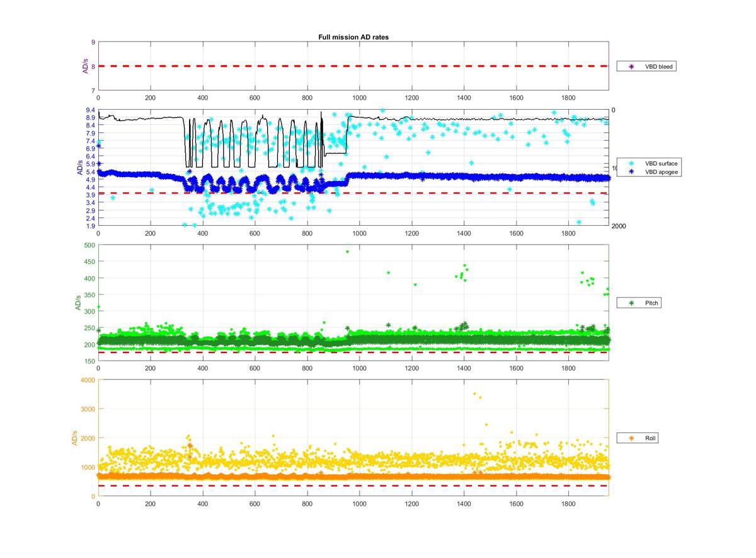Click the cyan VBD surface legend marker

click(x=631, y=163)
